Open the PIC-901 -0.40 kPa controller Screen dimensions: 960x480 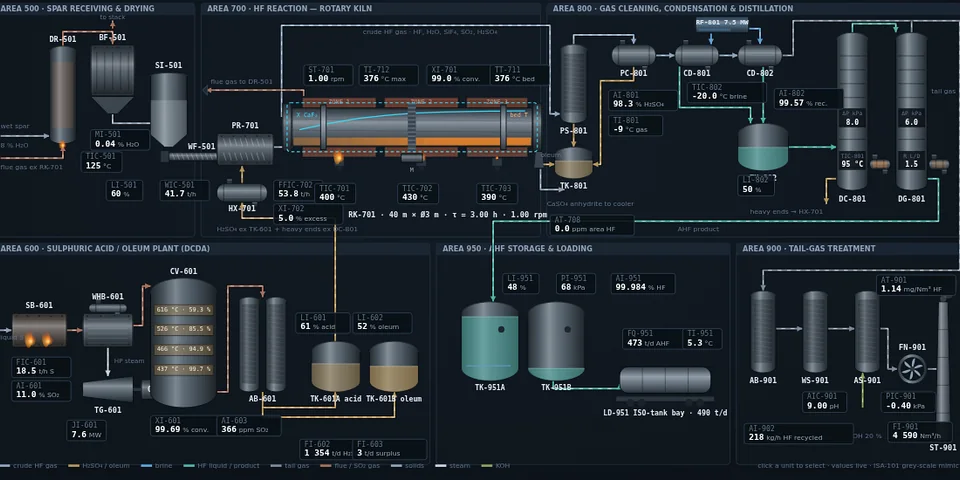[x=907, y=402]
